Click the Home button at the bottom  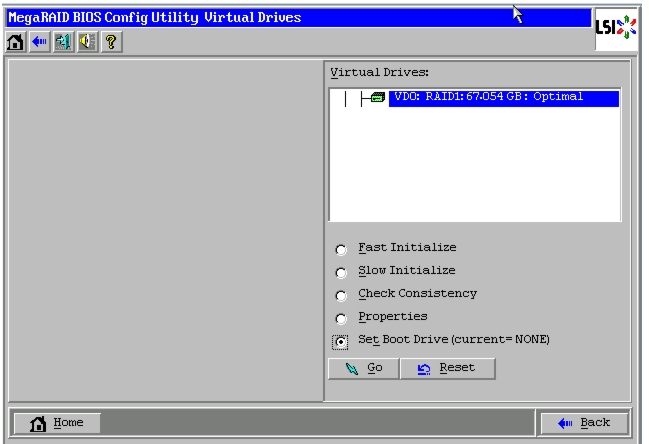click(x=57, y=423)
